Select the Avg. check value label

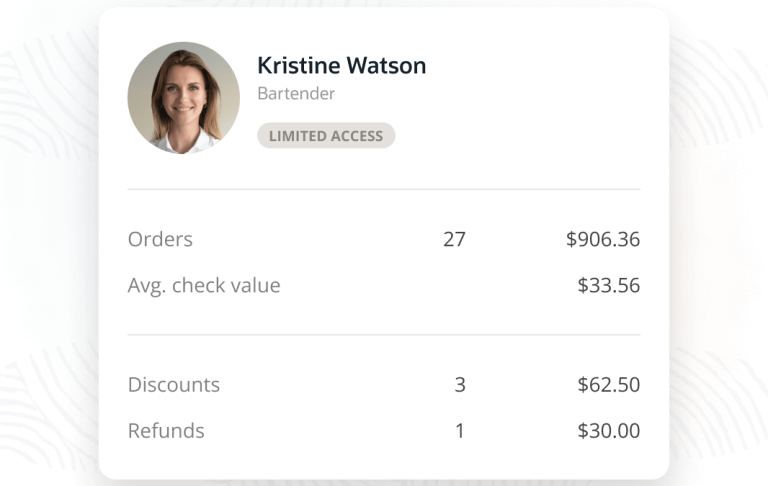pyautogui.click(x=204, y=286)
